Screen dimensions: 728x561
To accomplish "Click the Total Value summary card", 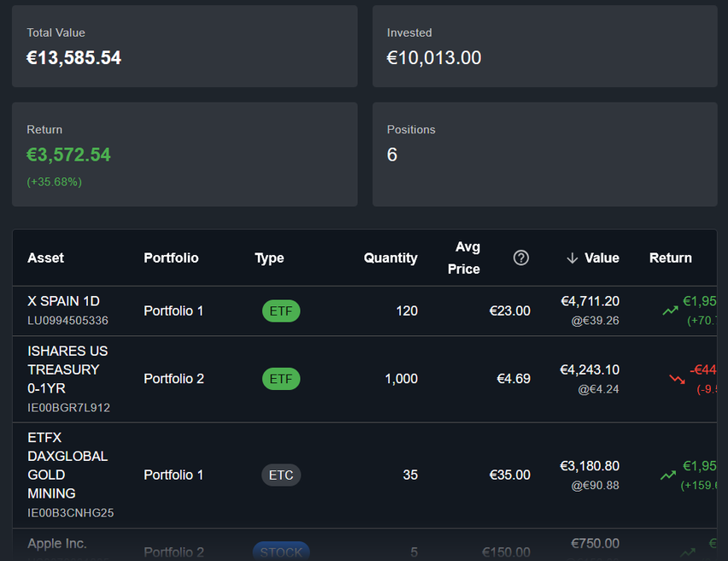I will 183,45.
